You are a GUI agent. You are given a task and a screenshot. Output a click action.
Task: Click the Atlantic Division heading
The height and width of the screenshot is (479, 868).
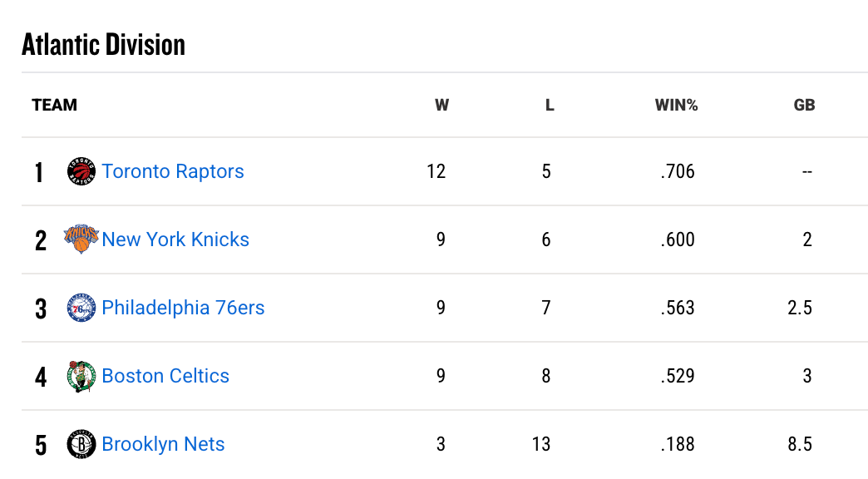point(102,44)
